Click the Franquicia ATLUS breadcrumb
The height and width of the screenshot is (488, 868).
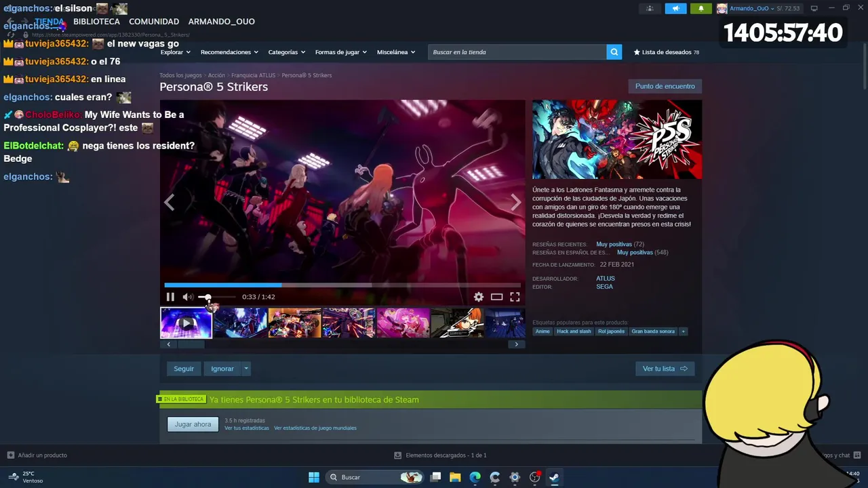[253, 75]
